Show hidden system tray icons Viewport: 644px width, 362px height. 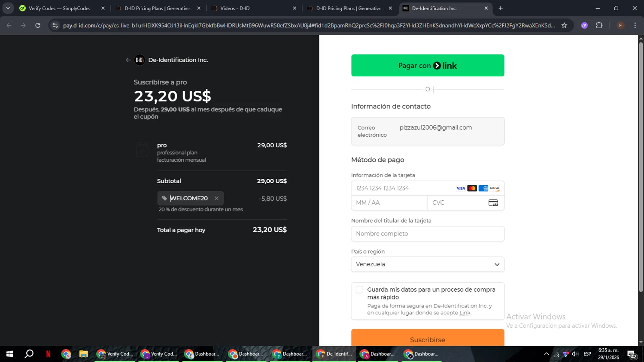pyautogui.click(x=546, y=354)
